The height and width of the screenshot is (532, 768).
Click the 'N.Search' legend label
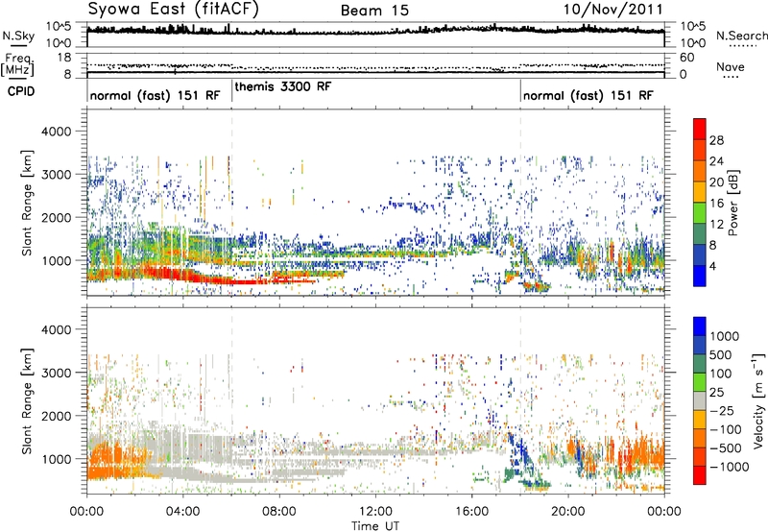(x=742, y=36)
